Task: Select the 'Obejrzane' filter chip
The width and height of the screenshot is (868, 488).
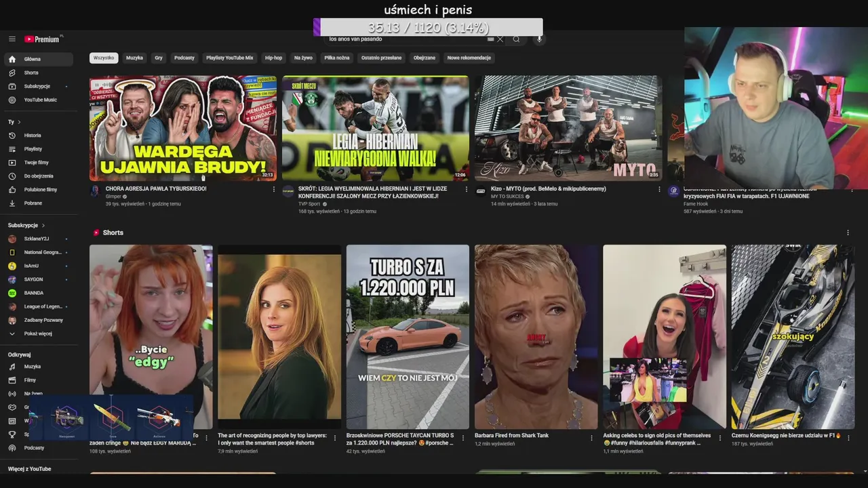Action: [x=425, y=58]
